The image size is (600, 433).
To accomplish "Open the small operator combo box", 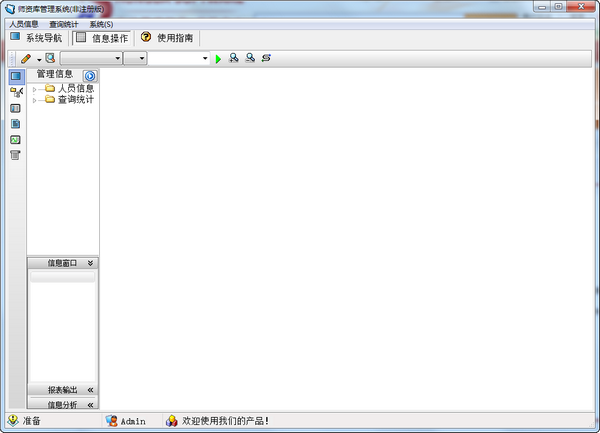I will pos(135,59).
